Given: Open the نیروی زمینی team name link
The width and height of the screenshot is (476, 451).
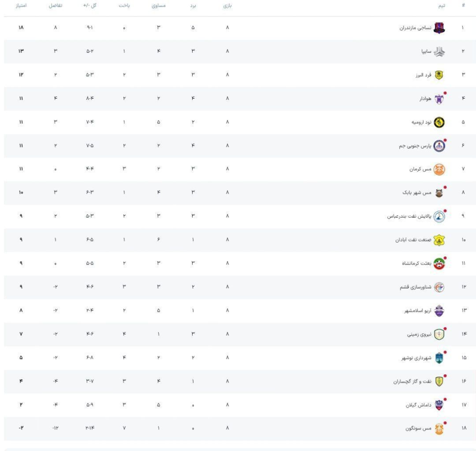Looking at the screenshot, I should [417, 334].
